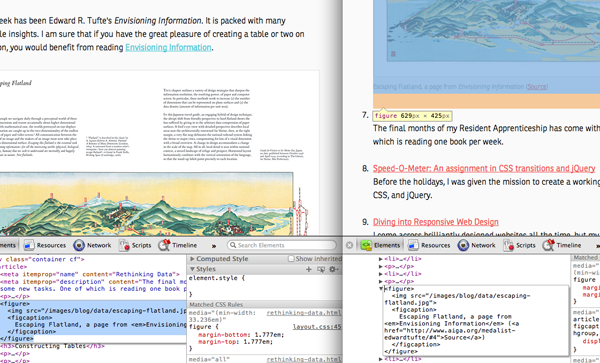Image resolution: width=600 pixels, height=363 pixels.
Task: Select closing figure tag in left inspector
Action: pos(17,339)
